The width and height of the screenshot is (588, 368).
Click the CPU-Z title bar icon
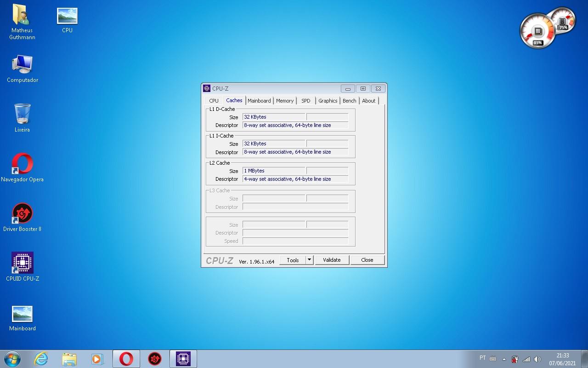coord(207,88)
